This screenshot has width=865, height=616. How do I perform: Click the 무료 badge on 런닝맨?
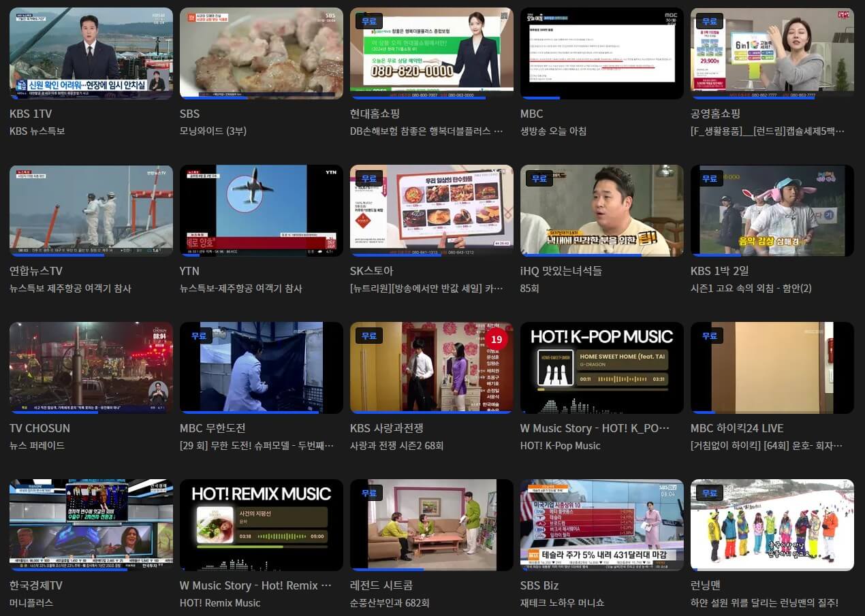tap(709, 493)
